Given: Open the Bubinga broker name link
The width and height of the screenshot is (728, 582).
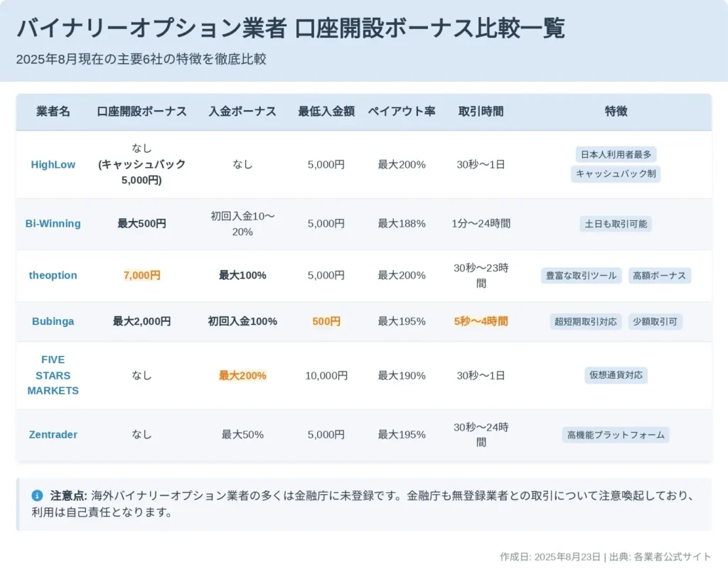Looking at the screenshot, I should (x=53, y=321).
